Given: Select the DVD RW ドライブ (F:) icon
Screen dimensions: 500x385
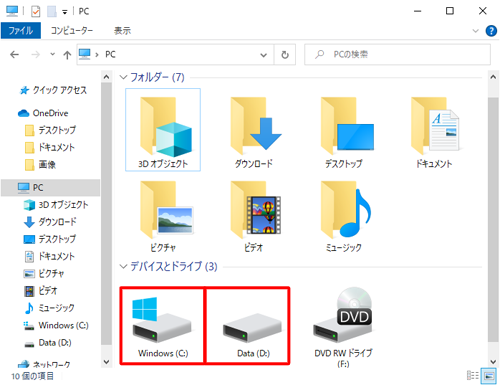Looking at the screenshot, I should click(343, 315).
